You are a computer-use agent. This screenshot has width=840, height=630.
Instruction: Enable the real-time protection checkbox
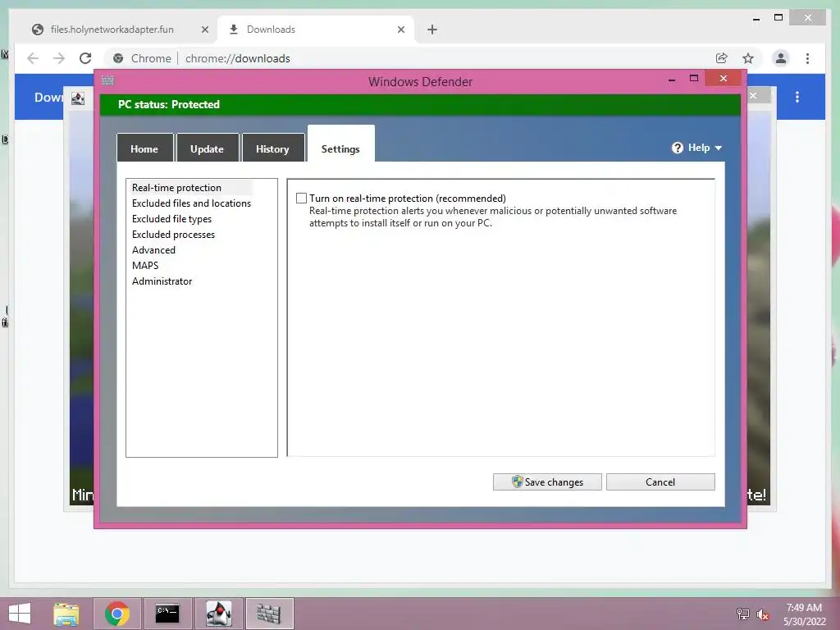302,199
